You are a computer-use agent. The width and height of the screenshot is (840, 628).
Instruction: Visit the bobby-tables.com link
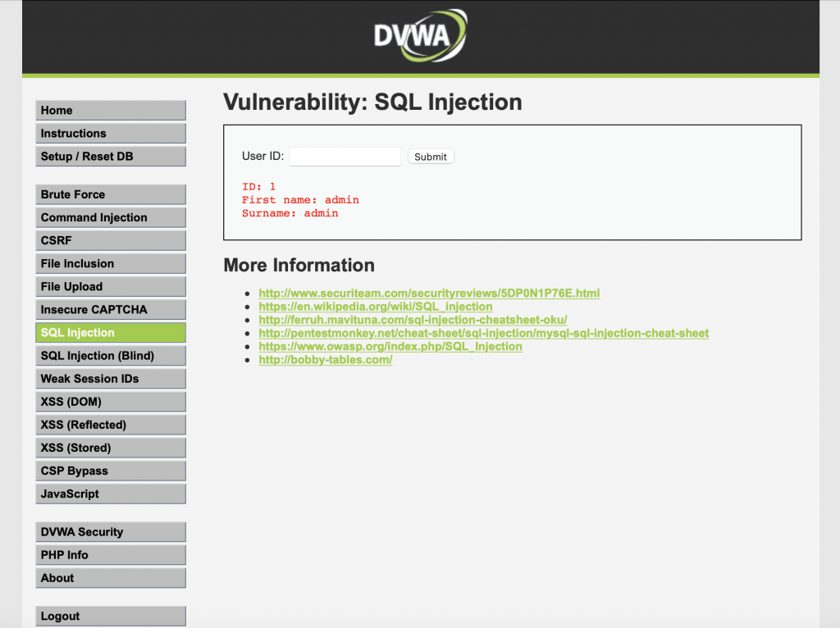click(x=325, y=360)
